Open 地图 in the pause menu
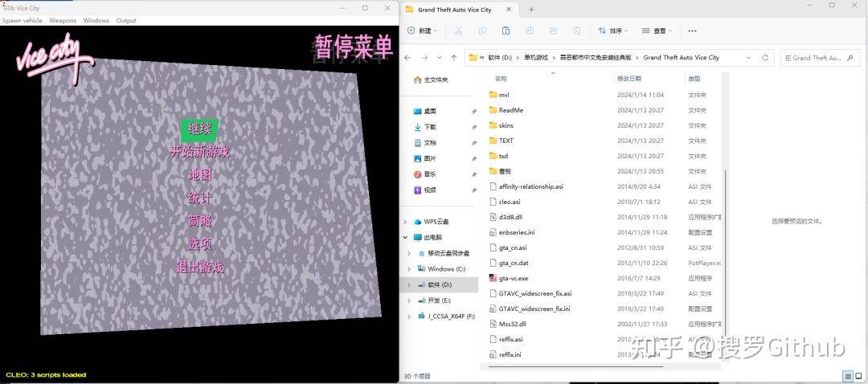 pos(200,175)
